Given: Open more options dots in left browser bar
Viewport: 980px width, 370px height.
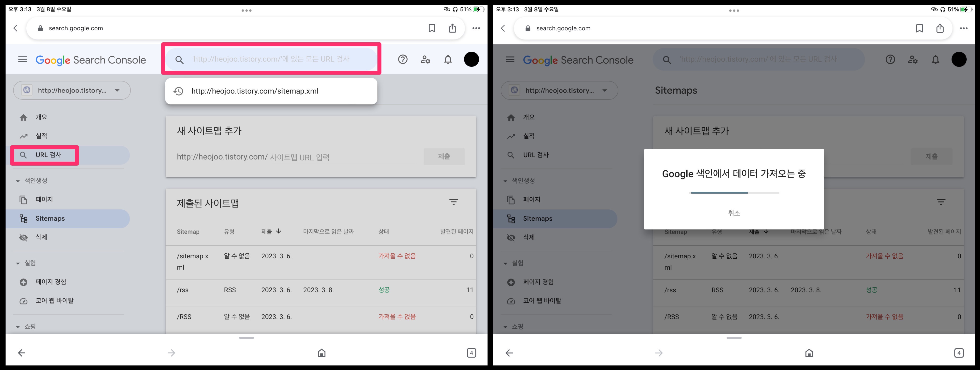Looking at the screenshot, I should (x=476, y=28).
